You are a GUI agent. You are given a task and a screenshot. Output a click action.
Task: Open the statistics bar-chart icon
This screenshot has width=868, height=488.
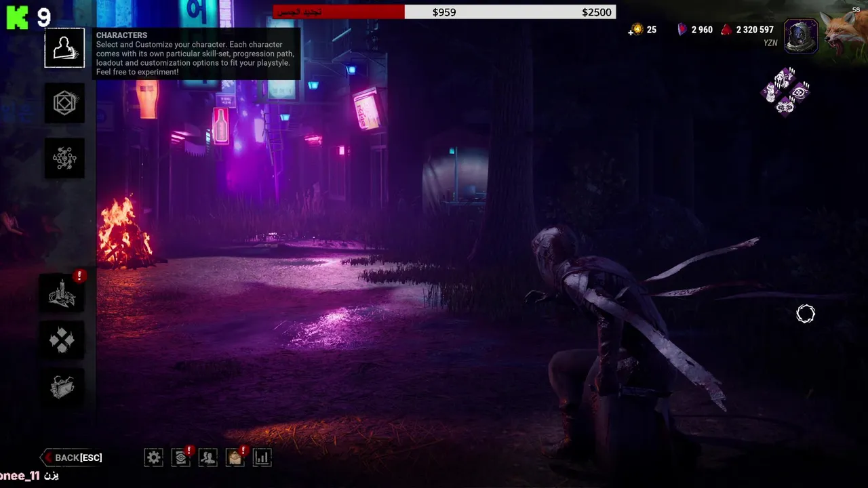(x=262, y=457)
